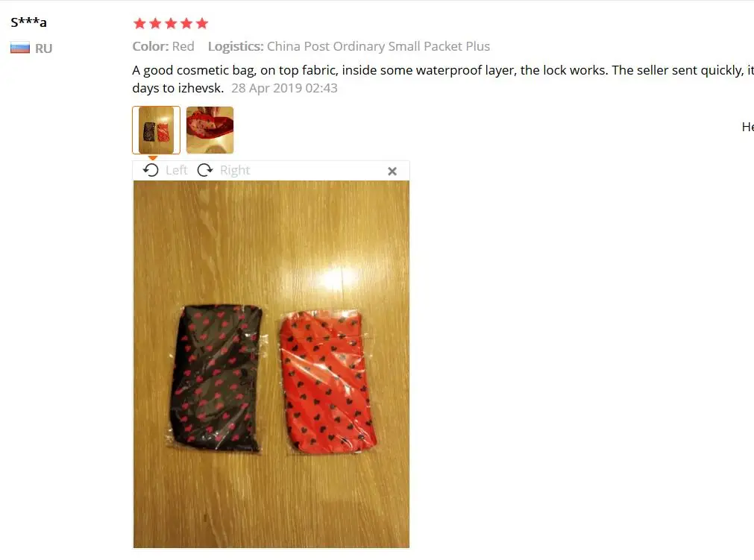Click the Logistics China Post text
754x560 pixels.
tap(349, 47)
